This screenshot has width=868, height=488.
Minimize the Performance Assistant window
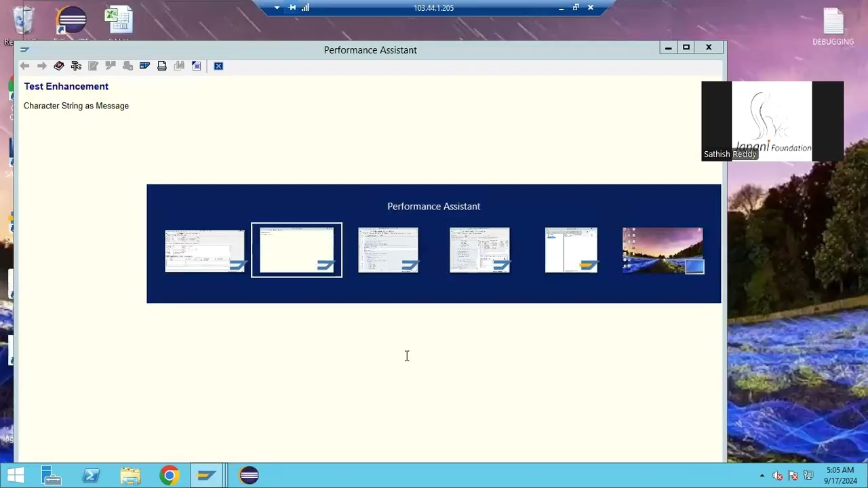(x=668, y=47)
